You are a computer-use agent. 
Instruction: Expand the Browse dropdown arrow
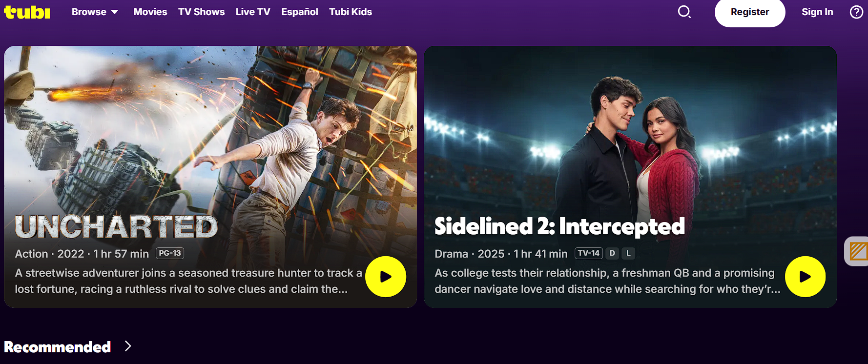click(x=115, y=12)
